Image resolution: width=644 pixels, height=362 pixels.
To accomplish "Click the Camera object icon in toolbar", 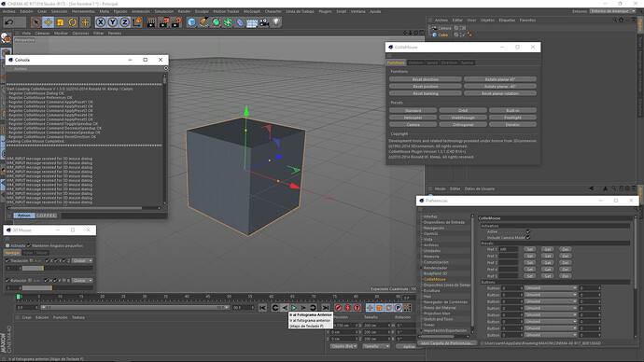I will pos(264,22).
